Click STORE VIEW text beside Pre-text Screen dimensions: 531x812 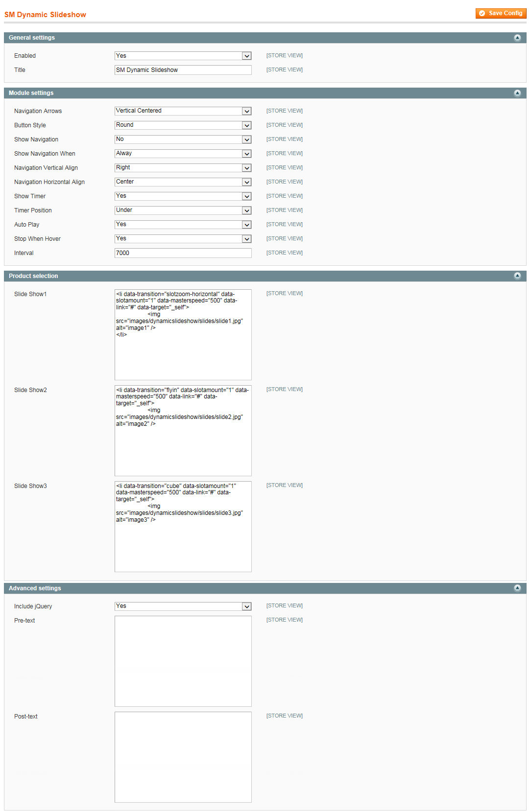(x=285, y=620)
